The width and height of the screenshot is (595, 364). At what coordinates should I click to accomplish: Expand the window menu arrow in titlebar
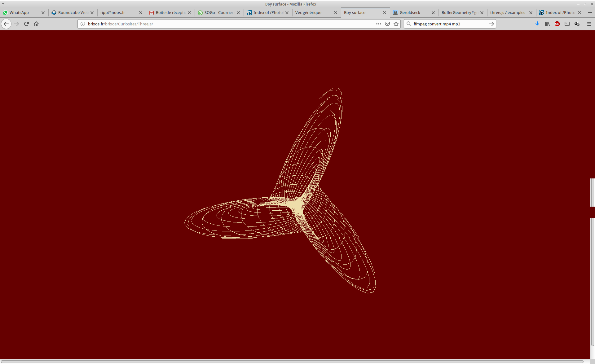coord(3,4)
